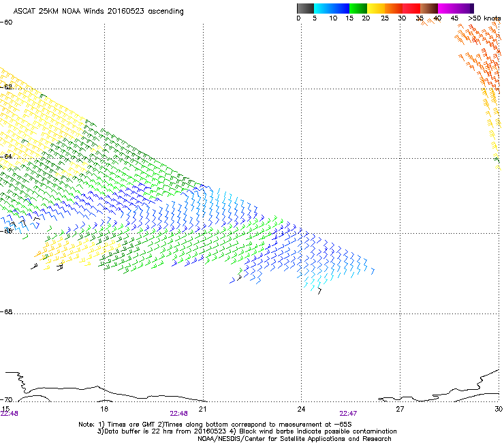Click the longitude label 27
The width and height of the screenshot is (504, 443).
tap(400, 409)
